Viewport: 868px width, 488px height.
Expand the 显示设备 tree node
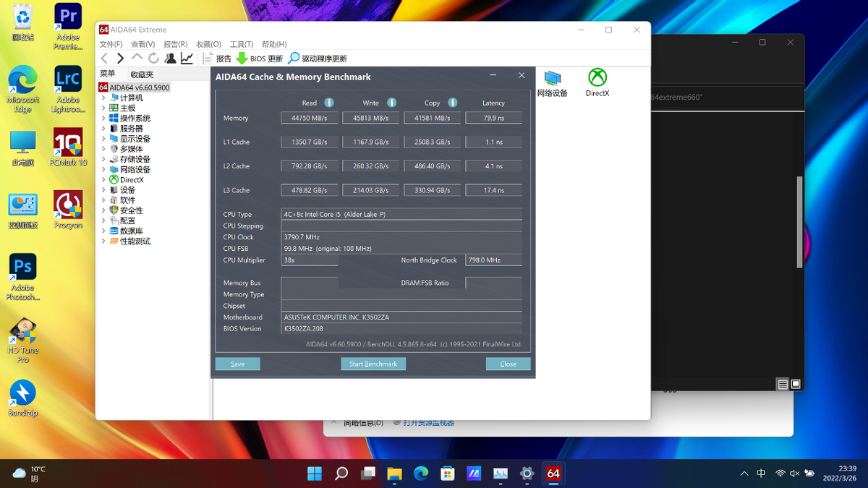(x=103, y=139)
